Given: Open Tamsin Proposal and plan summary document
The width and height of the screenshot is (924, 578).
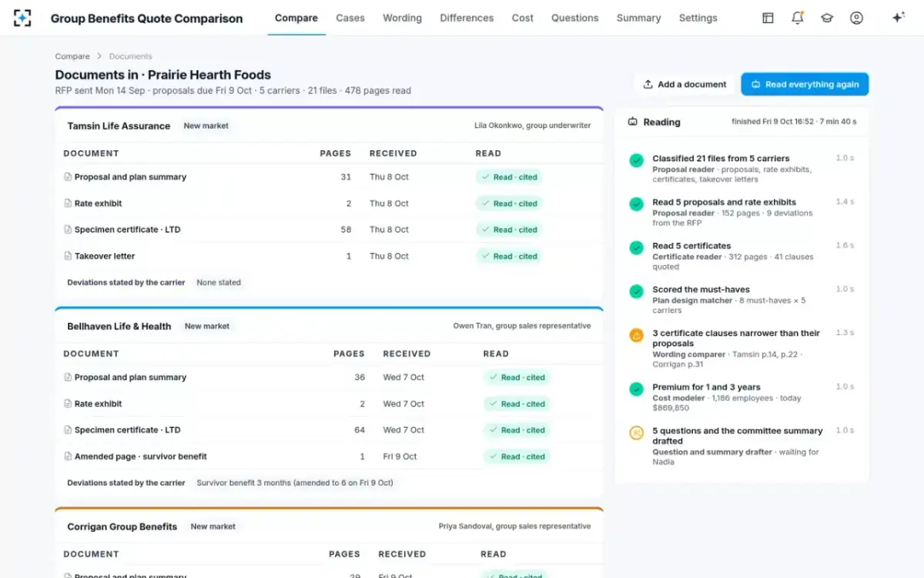Looking at the screenshot, I should point(130,177).
